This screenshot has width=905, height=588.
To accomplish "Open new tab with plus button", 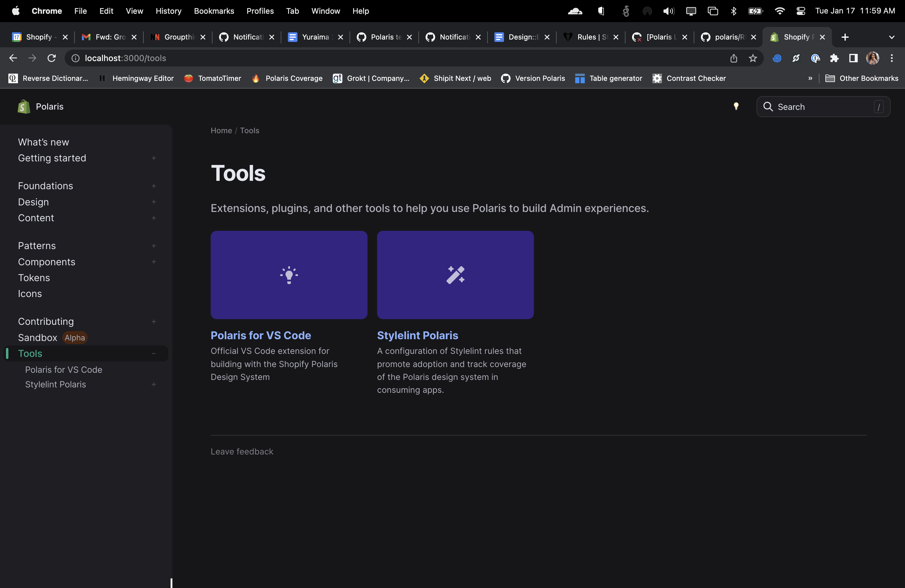I will 845,37.
